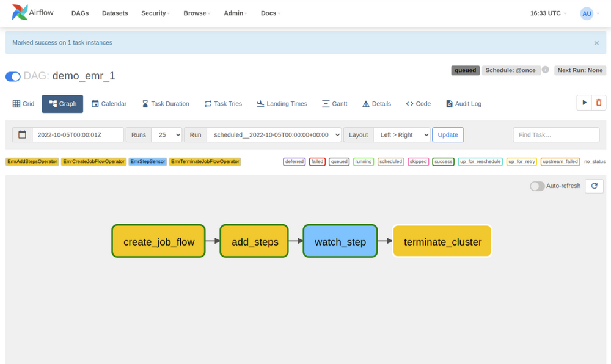Delete the DAG with the trash icon

pos(599,103)
